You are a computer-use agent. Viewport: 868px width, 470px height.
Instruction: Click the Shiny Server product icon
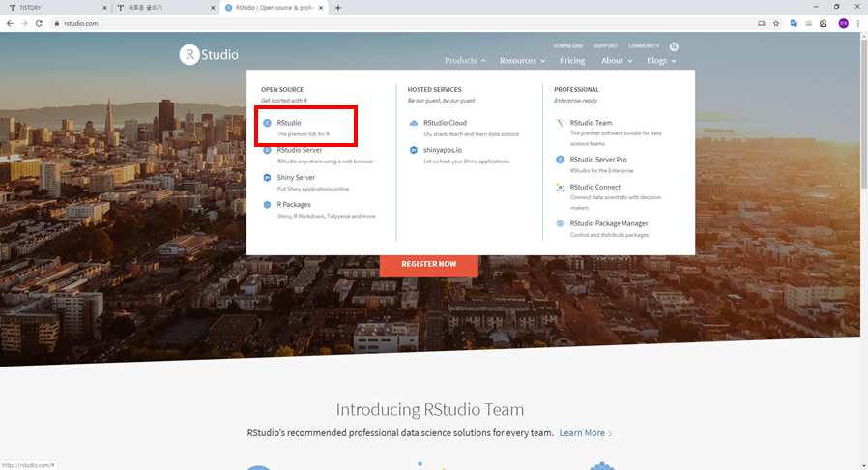[267, 178]
